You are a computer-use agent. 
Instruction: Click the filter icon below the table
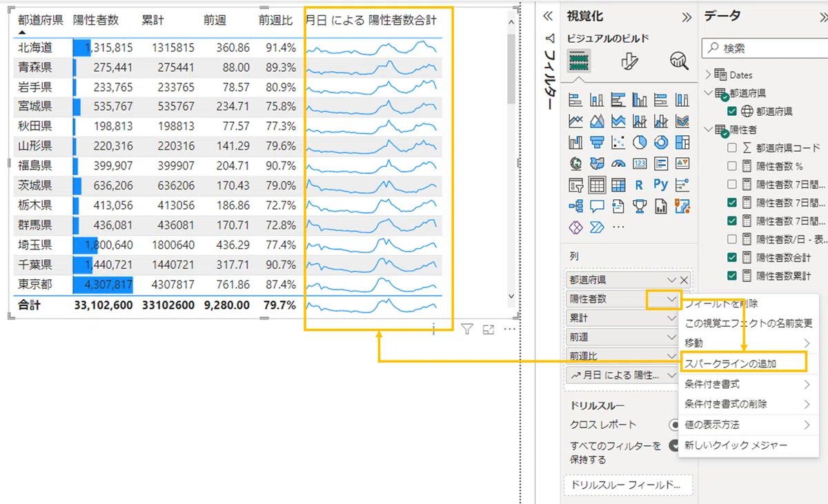[467, 330]
